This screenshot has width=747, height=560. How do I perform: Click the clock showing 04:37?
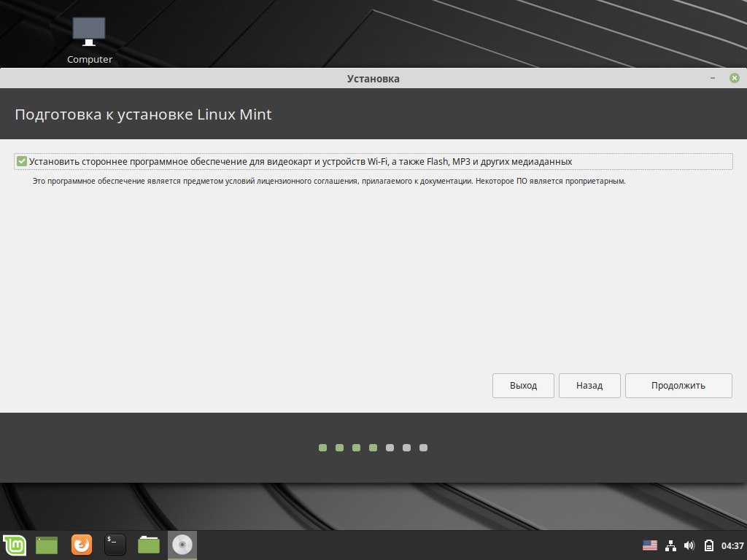[730, 545]
